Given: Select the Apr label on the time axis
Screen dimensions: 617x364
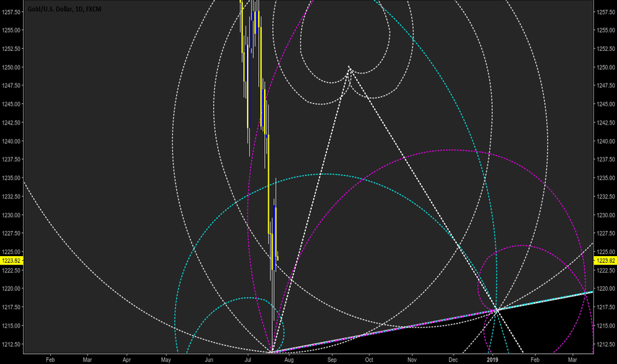Looking at the screenshot, I should click(126, 359).
